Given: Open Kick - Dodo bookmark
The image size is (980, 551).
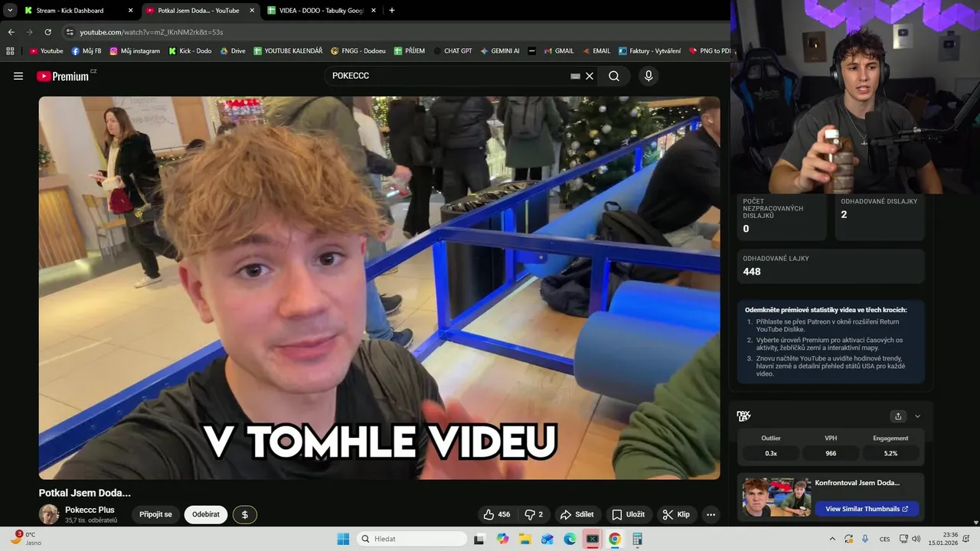Looking at the screenshot, I should click(x=190, y=51).
